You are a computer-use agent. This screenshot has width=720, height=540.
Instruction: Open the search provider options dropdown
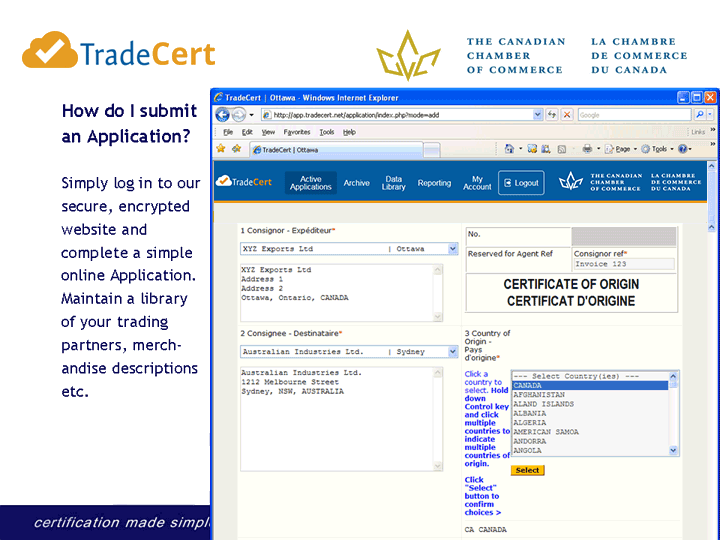pyautogui.click(x=709, y=115)
